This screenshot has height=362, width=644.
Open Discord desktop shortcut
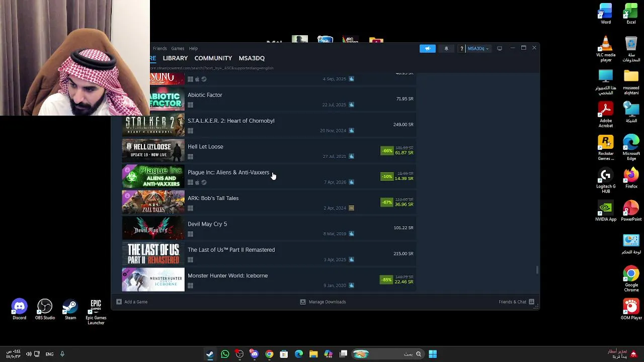[19, 310]
